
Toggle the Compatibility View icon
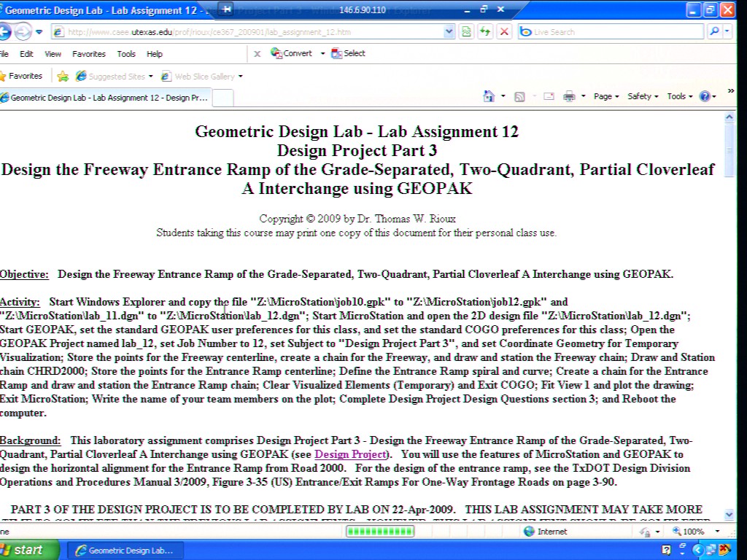466,32
